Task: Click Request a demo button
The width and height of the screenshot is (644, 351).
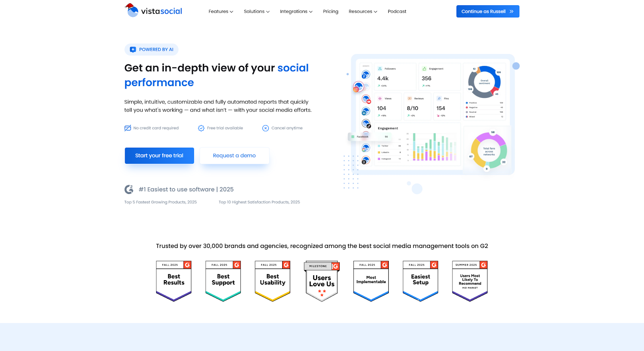Action: [x=234, y=156]
